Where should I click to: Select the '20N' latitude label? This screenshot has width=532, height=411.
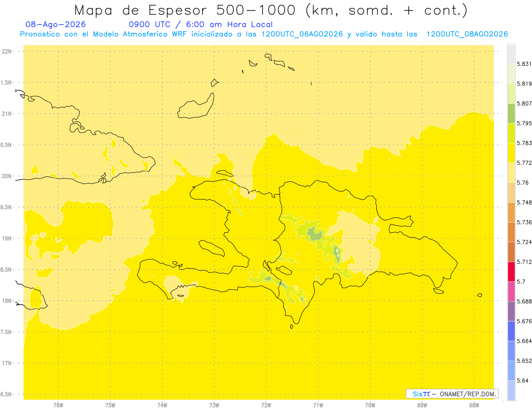coord(8,176)
